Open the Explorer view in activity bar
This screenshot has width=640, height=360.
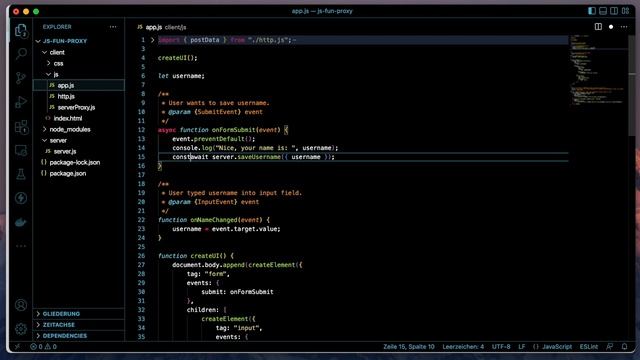click(x=21, y=30)
